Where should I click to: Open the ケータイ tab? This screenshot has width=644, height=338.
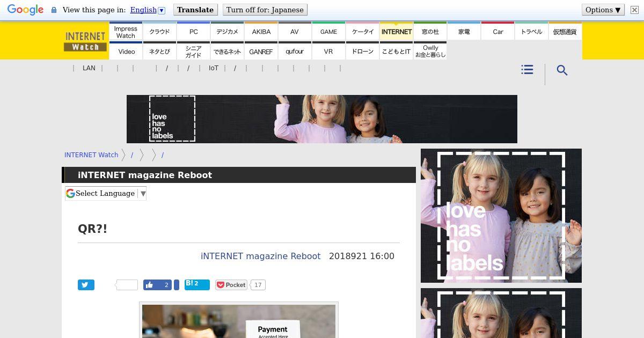(x=362, y=32)
